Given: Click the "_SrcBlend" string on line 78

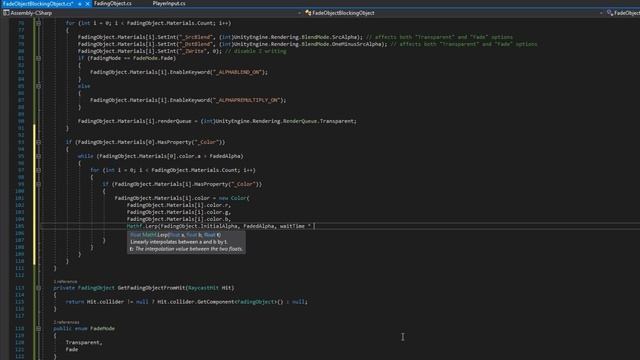Looking at the screenshot, I should pyautogui.click(x=196, y=37).
